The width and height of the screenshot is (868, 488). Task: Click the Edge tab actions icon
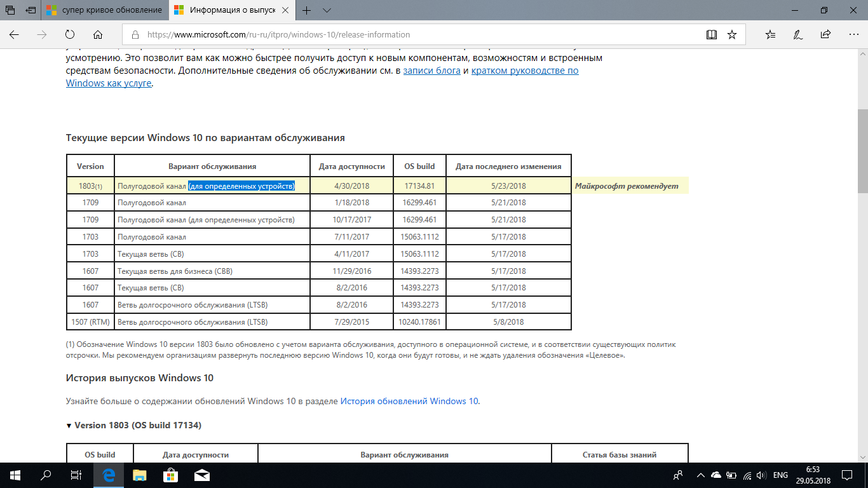[x=10, y=10]
